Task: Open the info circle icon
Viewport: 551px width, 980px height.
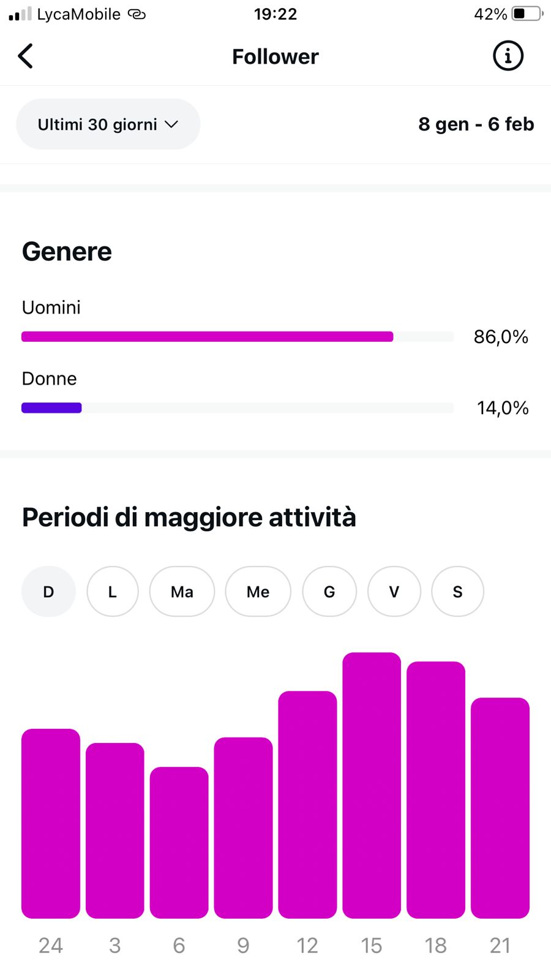Action: point(508,56)
